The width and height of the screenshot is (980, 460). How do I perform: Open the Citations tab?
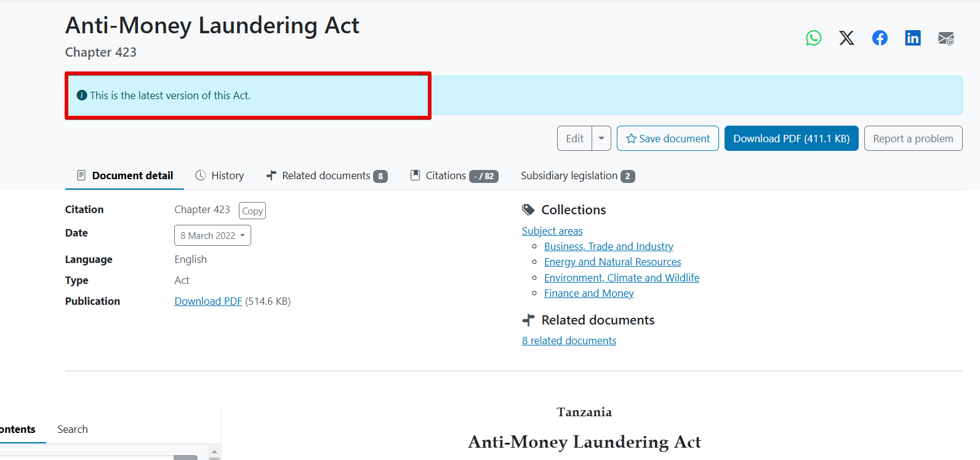454,176
